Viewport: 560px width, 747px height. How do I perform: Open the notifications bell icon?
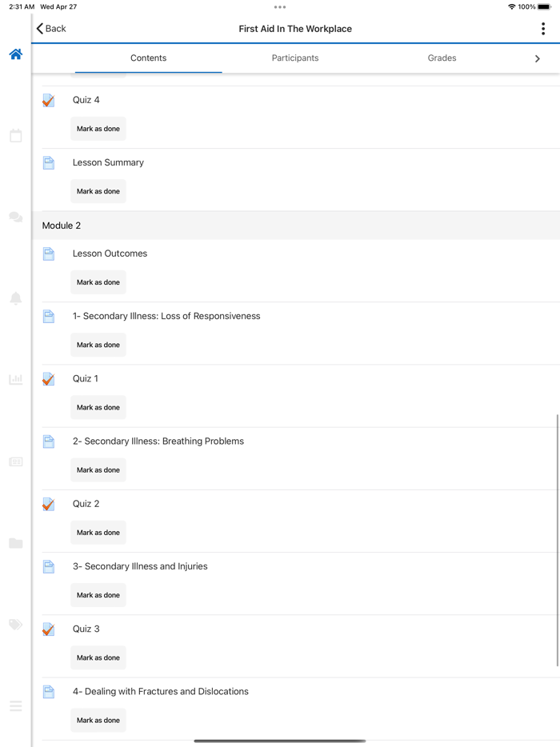(x=15, y=298)
